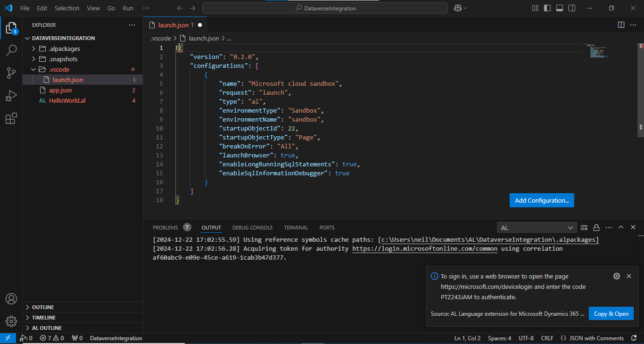Open the Search view in activity bar
The width and height of the screenshot is (644, 344).
[11, 50]
